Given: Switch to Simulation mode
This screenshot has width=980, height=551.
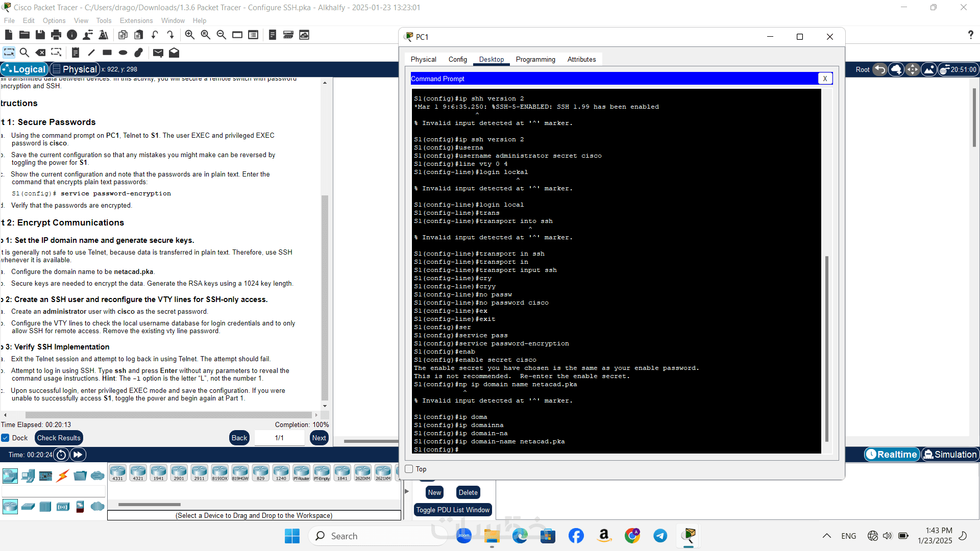Looking at the screenshot, I should point(950,455).
